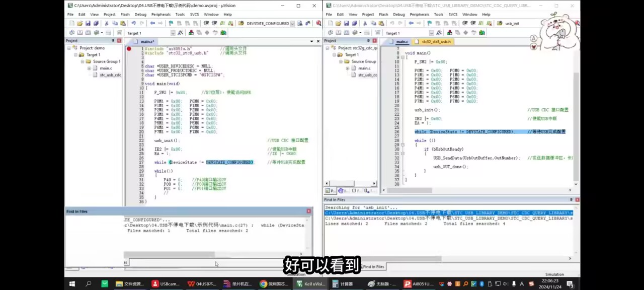
Task: Collapse Source Group 1 in left project tree
Action: pos(82,61)
